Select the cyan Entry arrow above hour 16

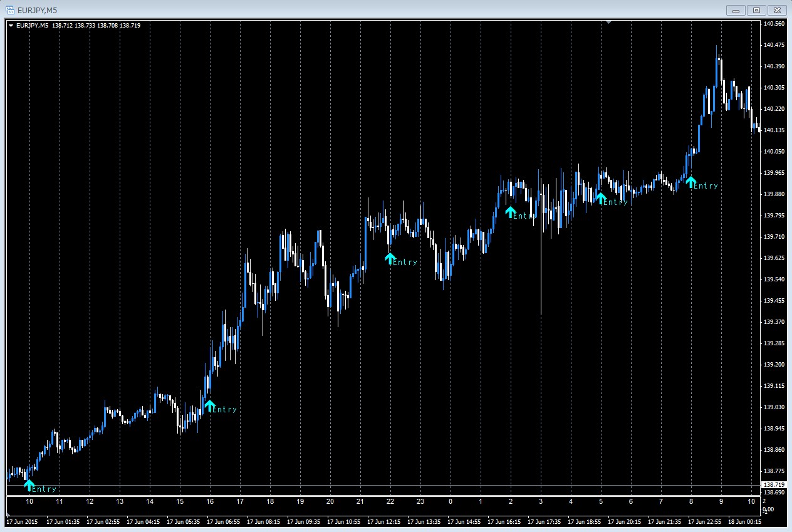coord(209,405)
